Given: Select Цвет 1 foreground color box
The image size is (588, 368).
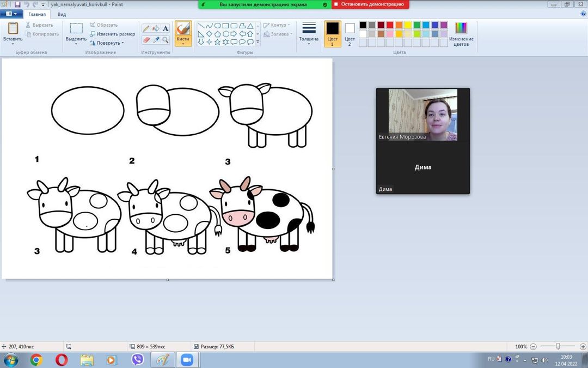Looking at the screenshot, I should point(332,33).
